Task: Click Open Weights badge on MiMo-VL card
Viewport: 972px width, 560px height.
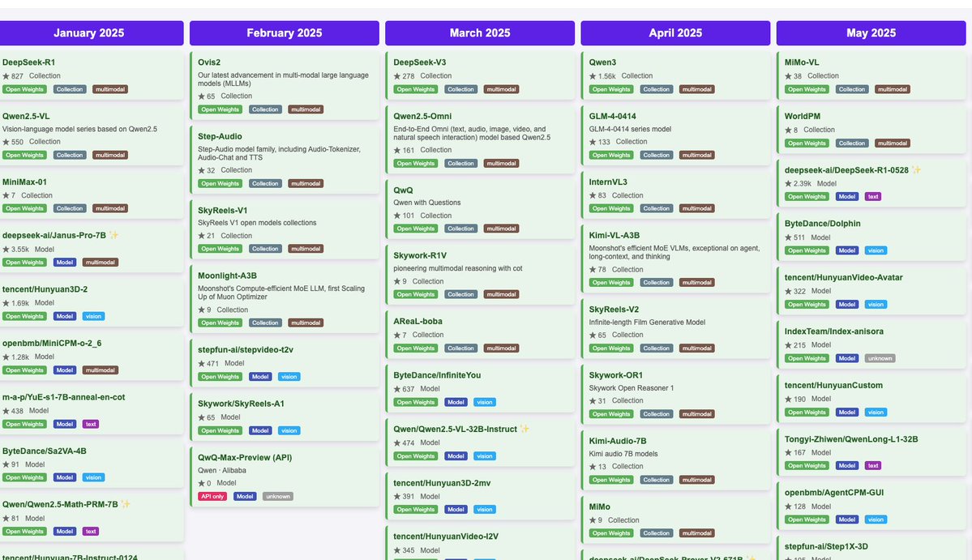Action: 807,89
